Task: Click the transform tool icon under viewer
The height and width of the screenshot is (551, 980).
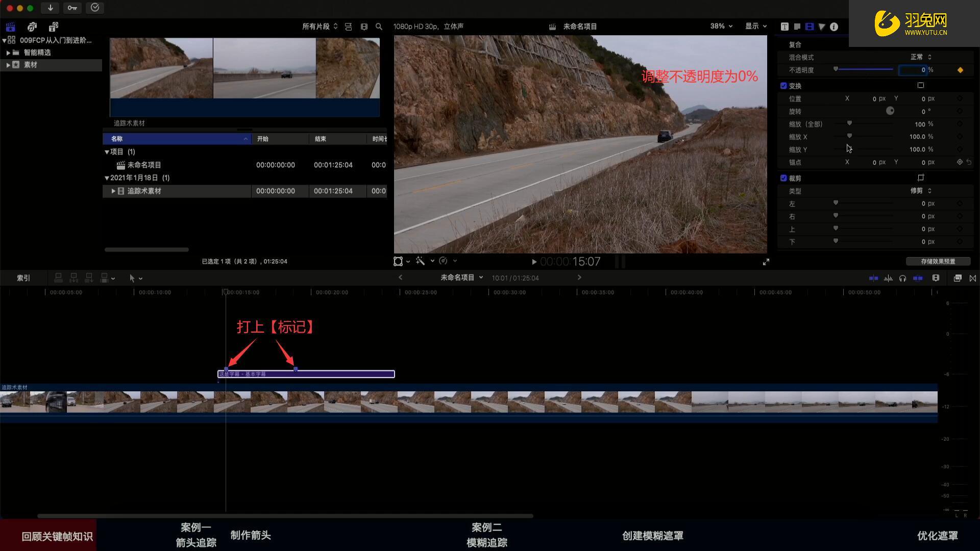Action: coord(398,261)
